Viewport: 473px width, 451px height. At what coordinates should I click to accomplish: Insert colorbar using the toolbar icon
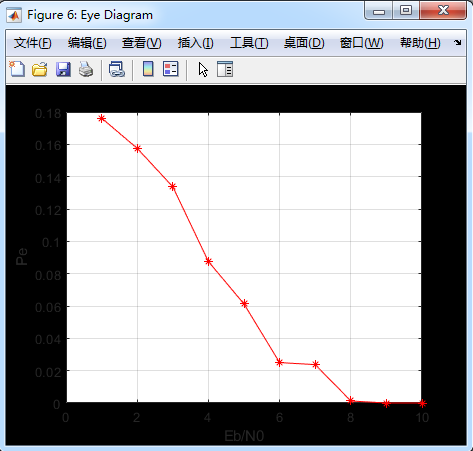148,69
